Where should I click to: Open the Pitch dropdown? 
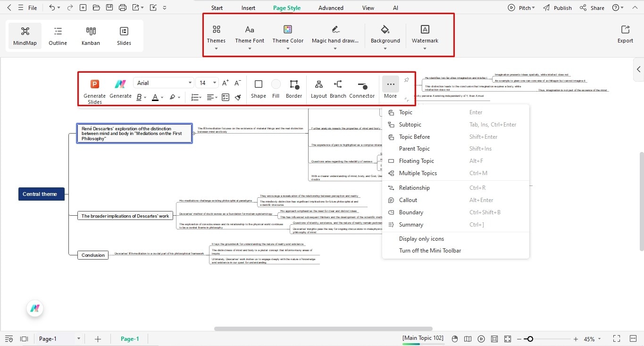521,8
